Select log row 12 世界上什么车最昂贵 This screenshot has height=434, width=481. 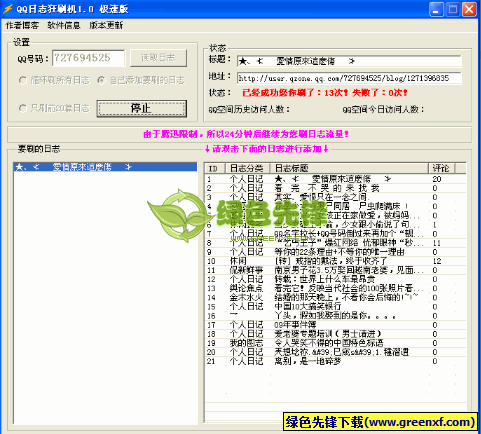[x=335, y=279]
